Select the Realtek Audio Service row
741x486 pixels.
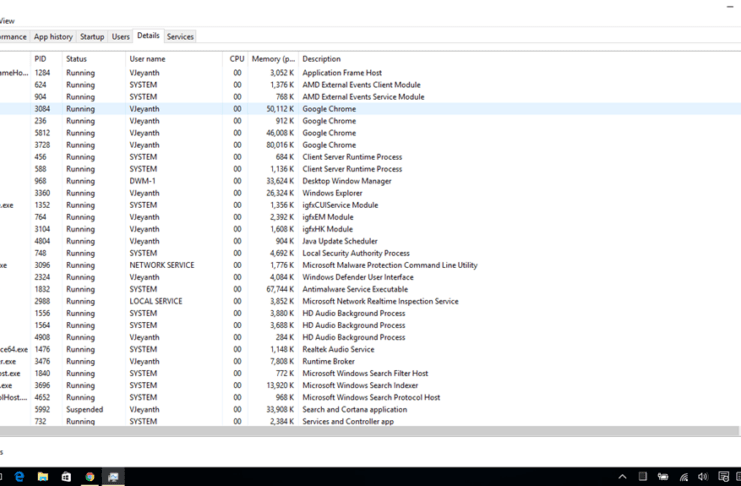370,349
